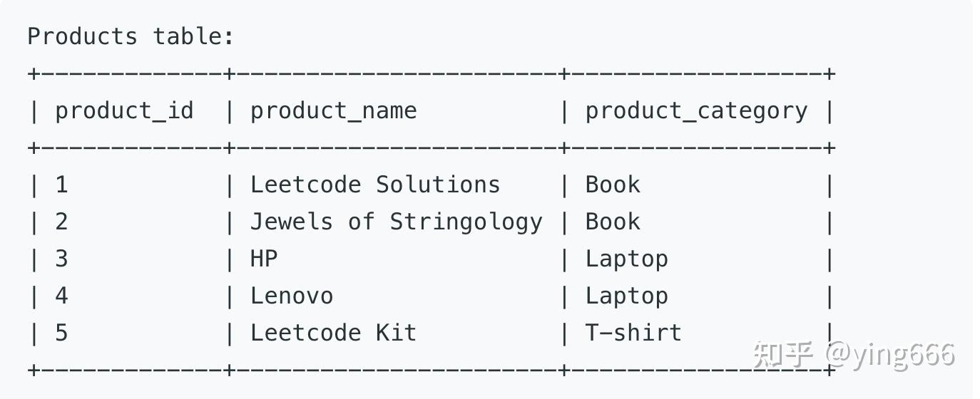Click the "Leetcode Kit" product name
Screen dimensions: 980x399
(333, 333)
